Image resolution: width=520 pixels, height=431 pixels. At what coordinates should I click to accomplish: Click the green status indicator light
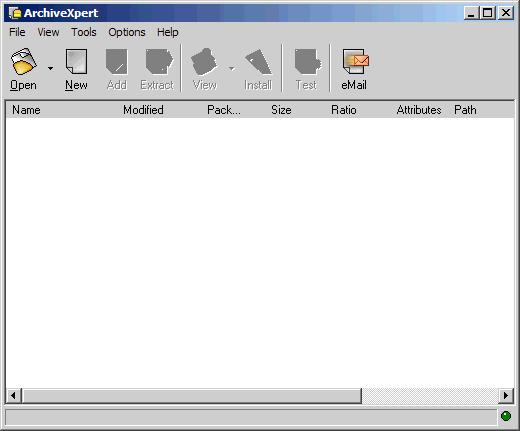click(x=506, y=416)
